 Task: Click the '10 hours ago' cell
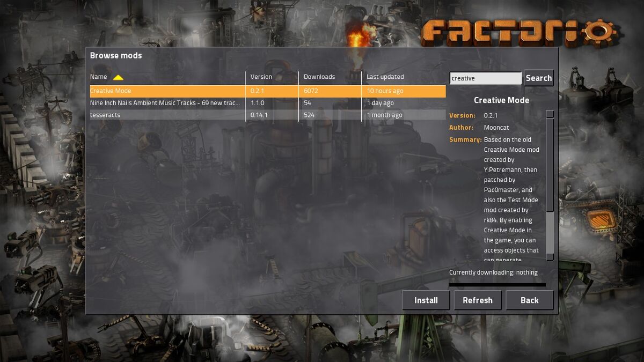pyautogui.click(x=385, y=91)
